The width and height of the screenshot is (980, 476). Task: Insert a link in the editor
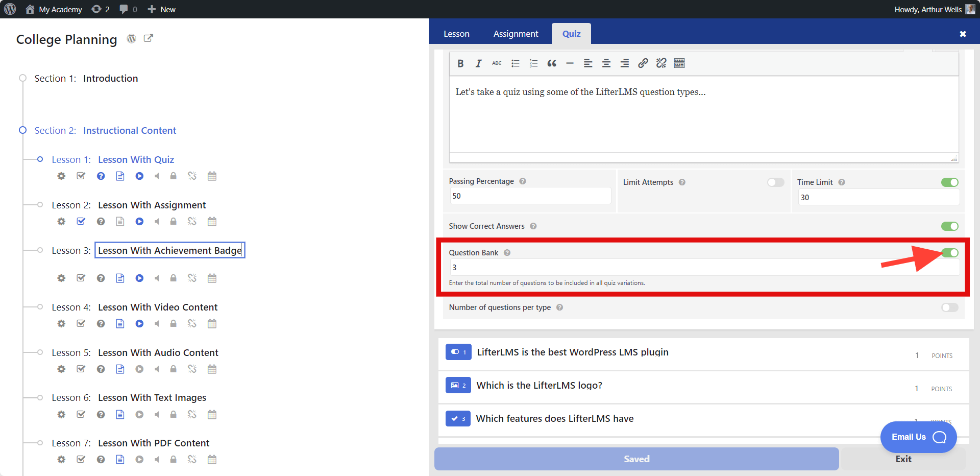point(643,63)
